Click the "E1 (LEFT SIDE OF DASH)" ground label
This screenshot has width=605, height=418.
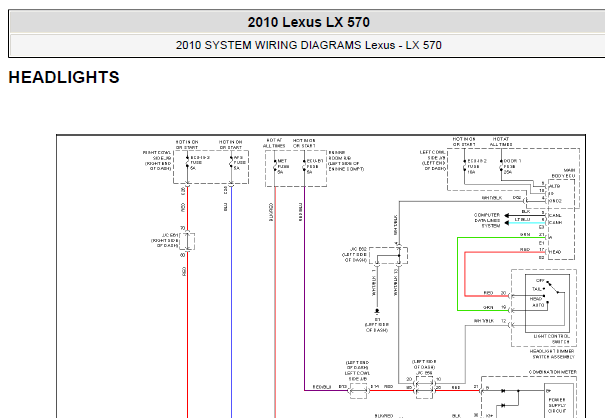click(x=377, y=325)
